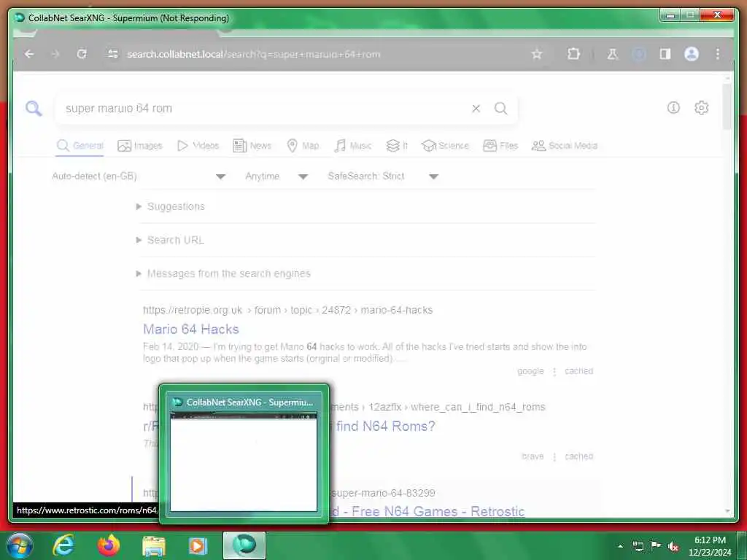Open the Anytime time range dropdown
This screenshot has width=747, height=560.
tap(276, 176)
